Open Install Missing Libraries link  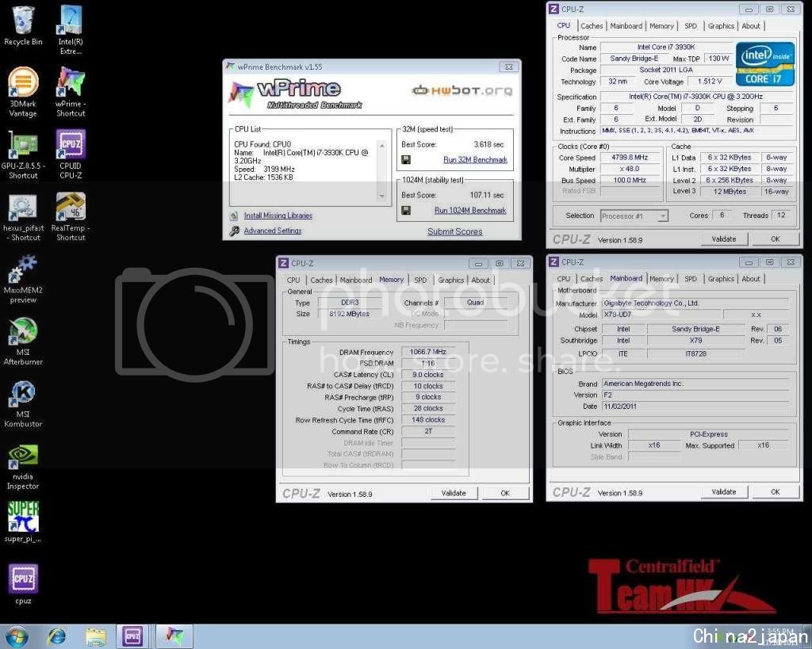tap(278, 216)
